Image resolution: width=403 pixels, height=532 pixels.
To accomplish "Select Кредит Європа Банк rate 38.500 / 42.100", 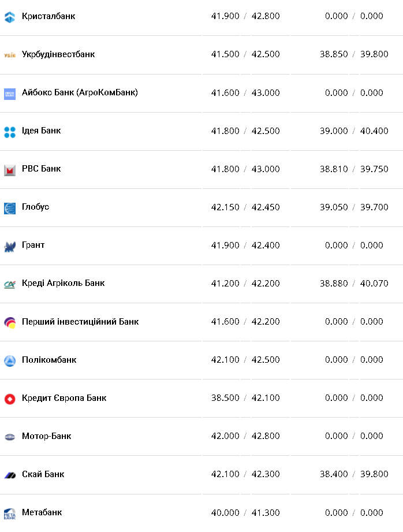I will pyautogui.click(x=245, y=397).
